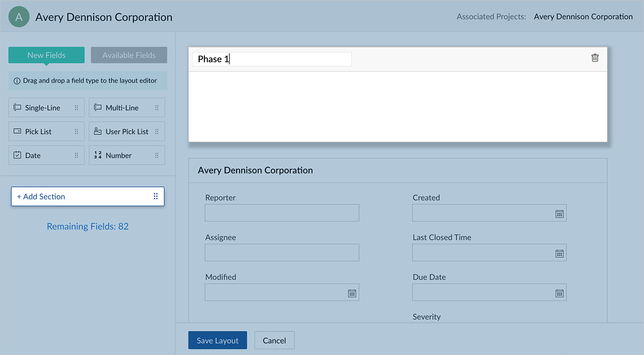Click the Assignee input field
Viewport: 644px width, 355px height.
[x=282, y=253]
